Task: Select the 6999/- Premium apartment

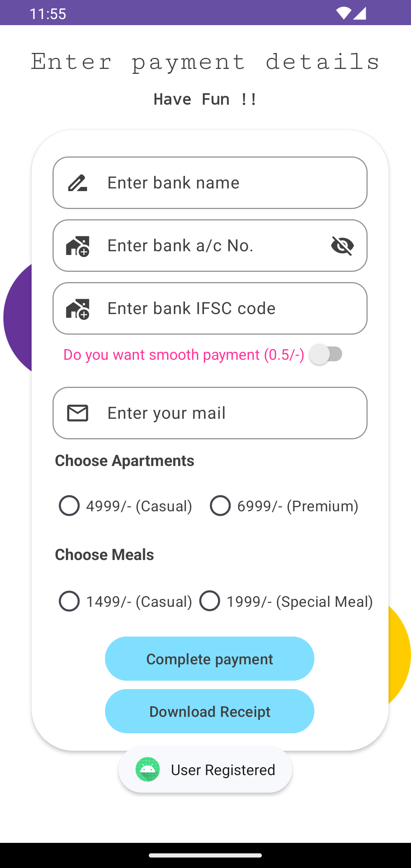Action: pyautogui.click(x=220, y=506)
